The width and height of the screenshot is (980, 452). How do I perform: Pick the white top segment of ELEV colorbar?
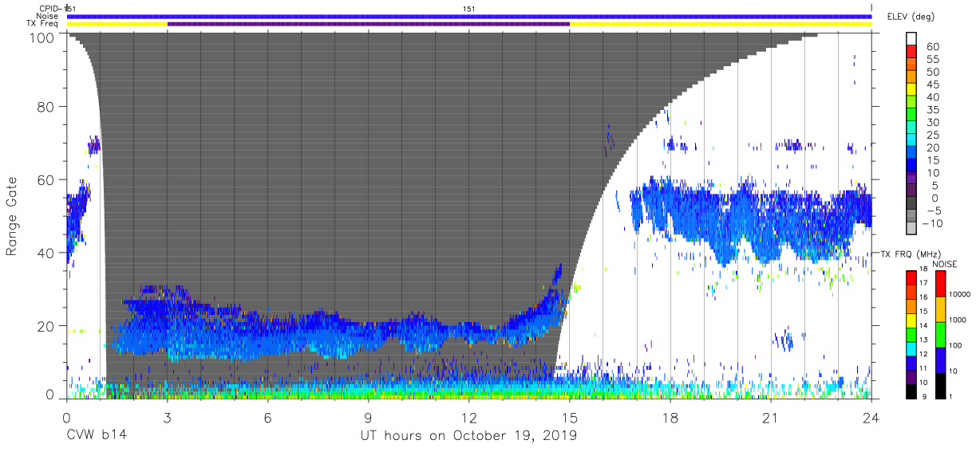(x=912, y=37)
